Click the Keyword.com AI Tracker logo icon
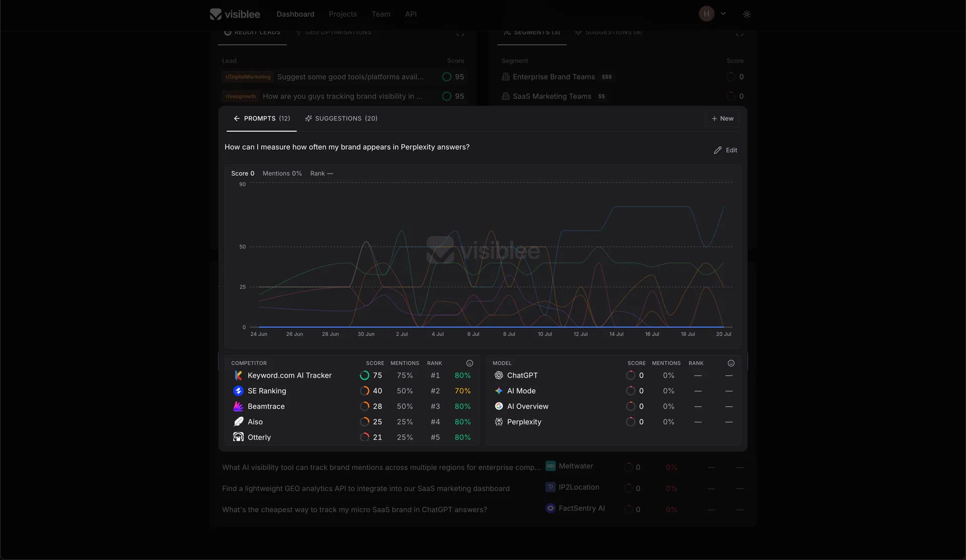Screen dimensions: 966x560 point(238,376)
